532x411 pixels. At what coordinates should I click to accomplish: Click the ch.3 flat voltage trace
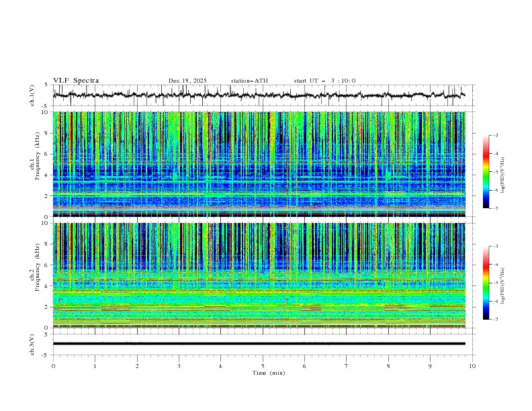[259, 344]
